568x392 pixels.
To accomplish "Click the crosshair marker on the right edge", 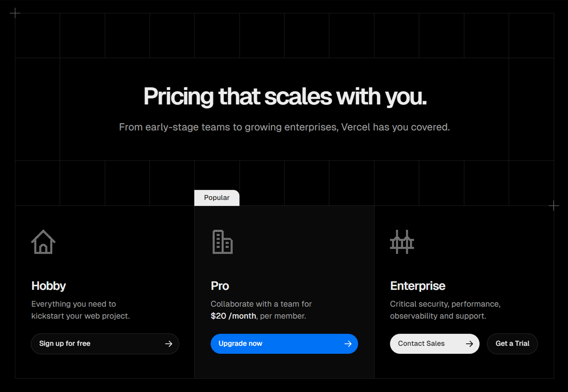I will pyautogui.click(x=554, y=206).
